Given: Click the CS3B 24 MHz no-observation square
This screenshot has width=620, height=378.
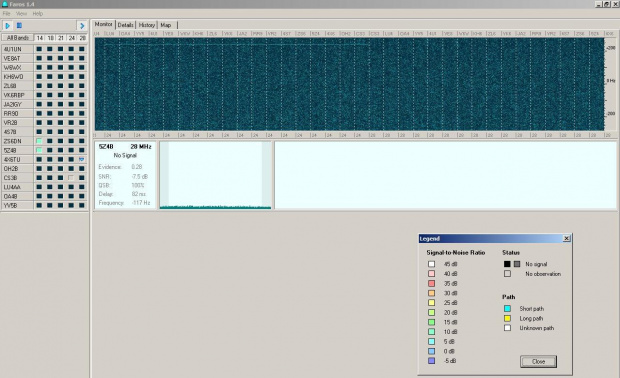Looking at the screenshot, I should [x=71, y=178].
